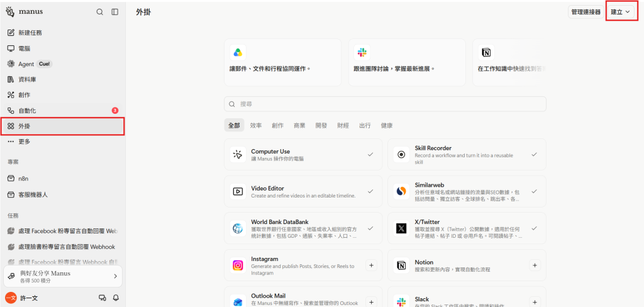The height and width of the screenshot is (307, 644).
Task: Open the Notion promo card at top
Action: (x=509, y=62)
